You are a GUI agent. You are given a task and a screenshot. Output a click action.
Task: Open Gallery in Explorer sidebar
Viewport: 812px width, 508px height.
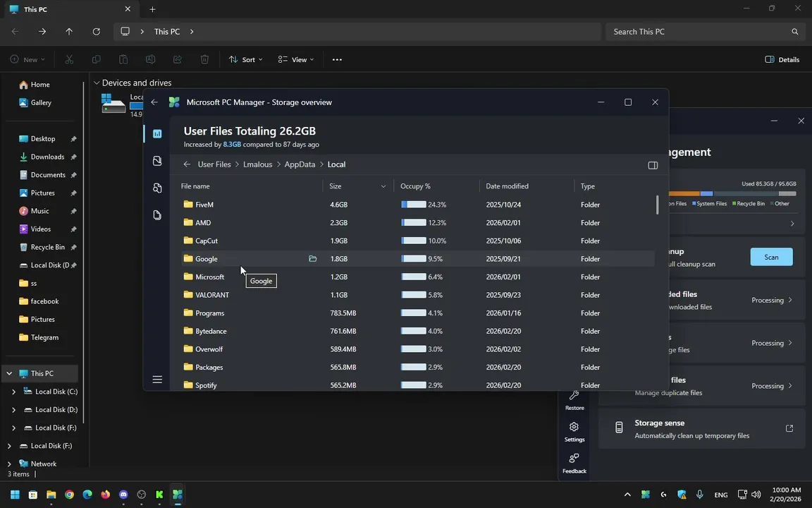point(40,102)
